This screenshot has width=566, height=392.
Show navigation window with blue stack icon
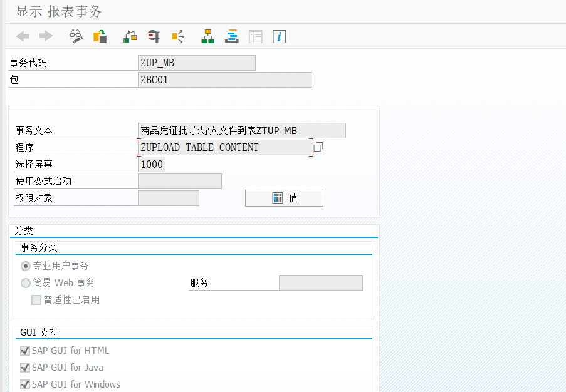232,36
